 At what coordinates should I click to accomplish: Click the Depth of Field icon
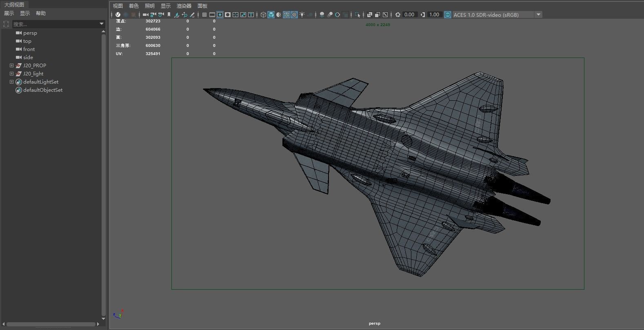pyautogui.click(x=345, y=15)
